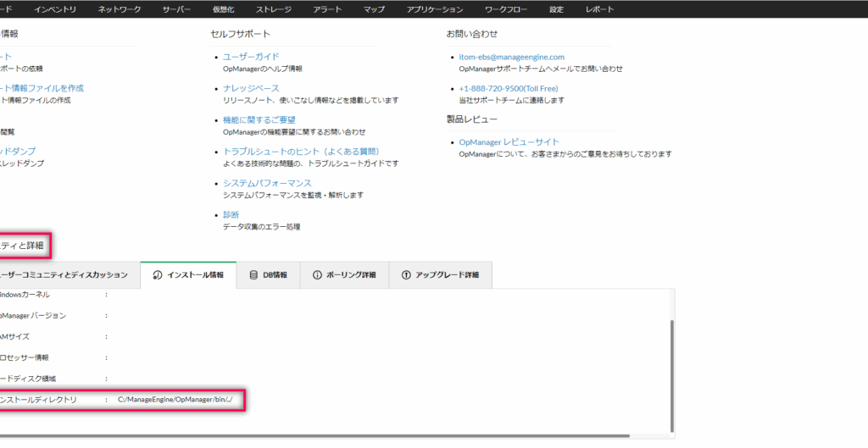868x448 pixels.
Task: Click the upload arrow icon on アップグレード詳細 tab
Action: pos(405,275)
